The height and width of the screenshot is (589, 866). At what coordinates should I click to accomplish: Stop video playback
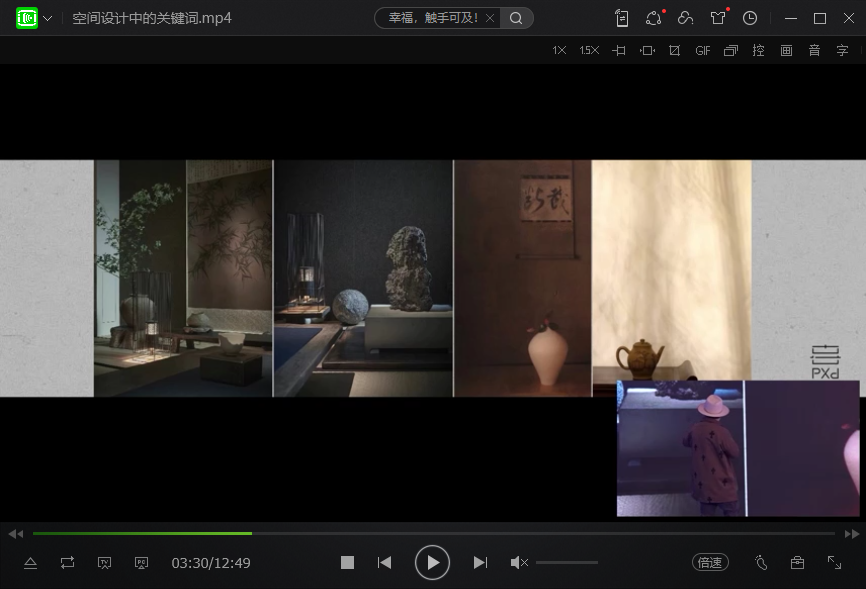point(347,563)
